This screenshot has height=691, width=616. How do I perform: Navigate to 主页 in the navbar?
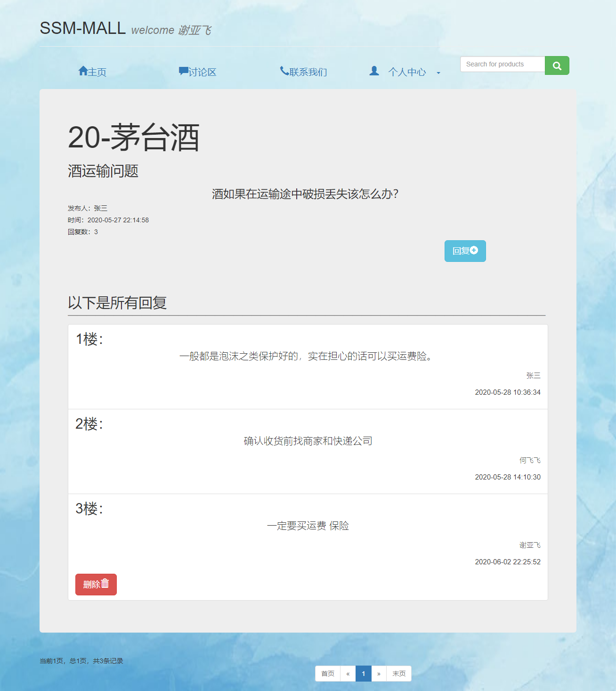97,72
